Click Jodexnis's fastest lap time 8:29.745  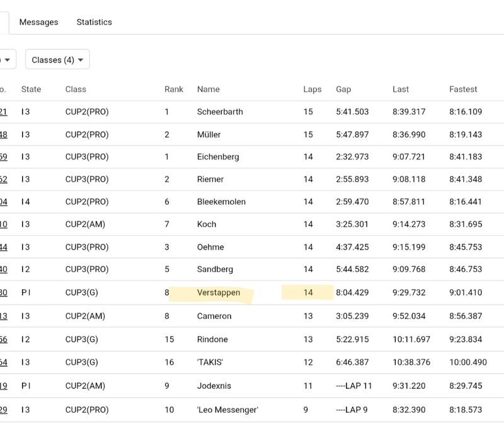click(x=466, y=386)
